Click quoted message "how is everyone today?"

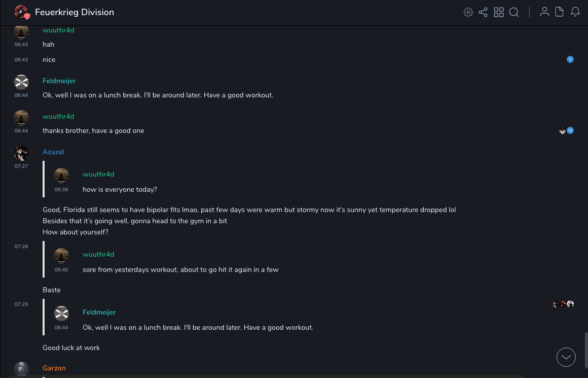120,189
